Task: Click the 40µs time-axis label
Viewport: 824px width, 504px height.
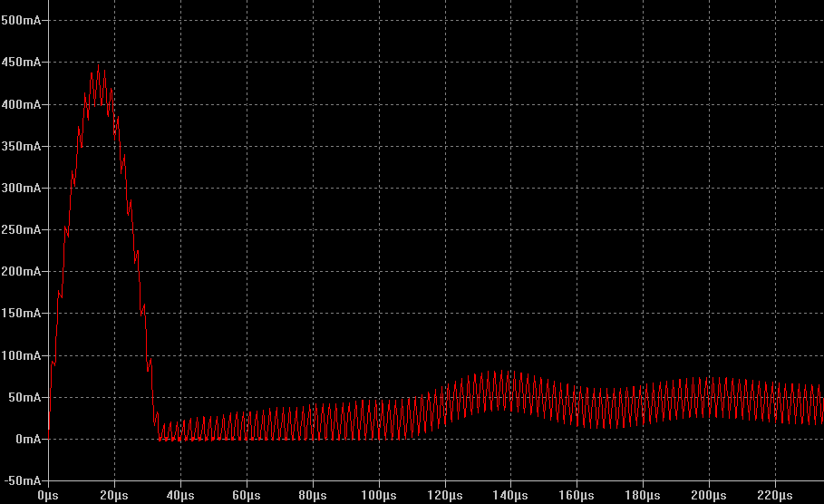Action: tap(180, 495)
